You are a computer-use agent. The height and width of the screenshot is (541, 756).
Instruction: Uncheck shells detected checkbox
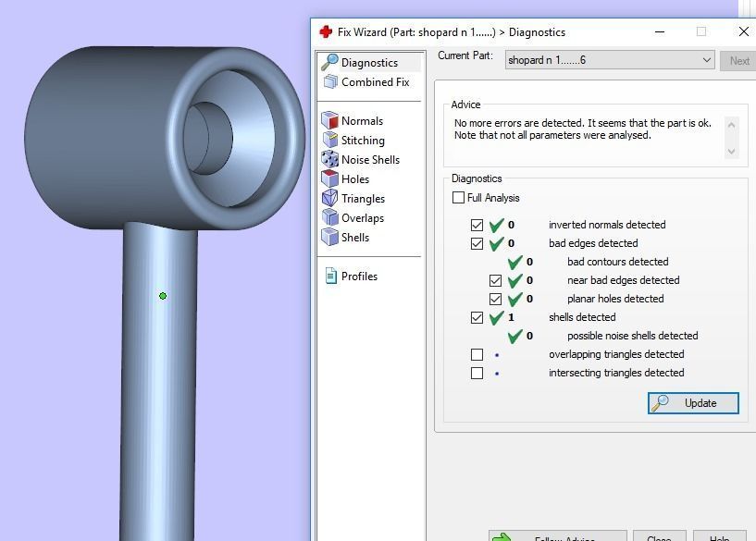pos(477,317)
